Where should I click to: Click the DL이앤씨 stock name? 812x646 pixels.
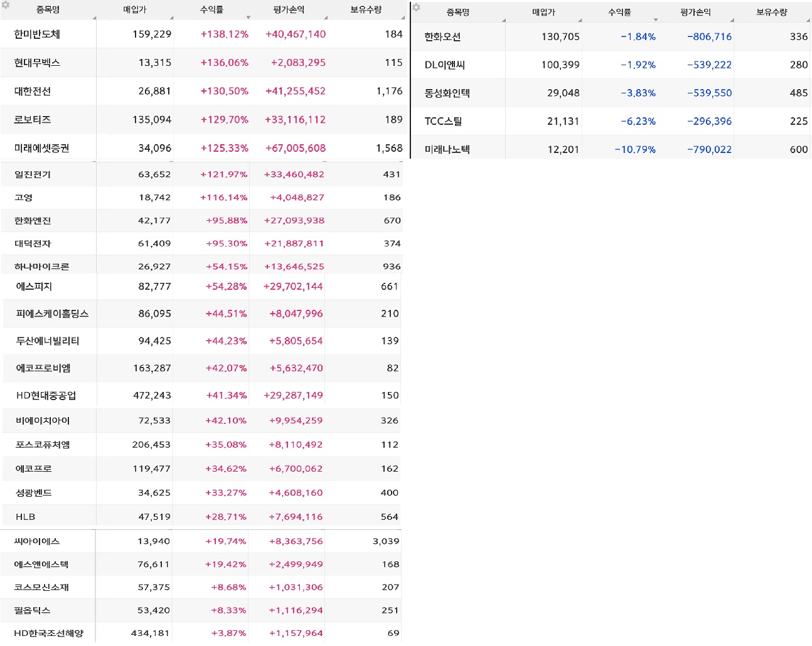pyautogui.click(x=445, y=65)
